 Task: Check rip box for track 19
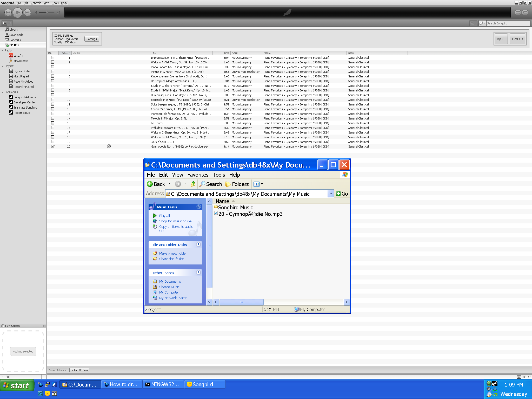pyautogui.click(x=53, y=142)
